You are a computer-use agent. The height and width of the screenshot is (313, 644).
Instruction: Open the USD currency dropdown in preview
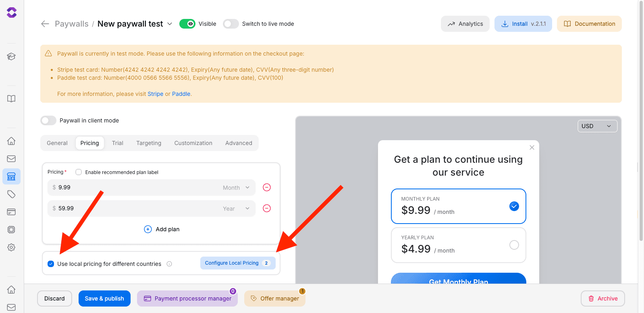pyautogui.click(x=597, y=126)
